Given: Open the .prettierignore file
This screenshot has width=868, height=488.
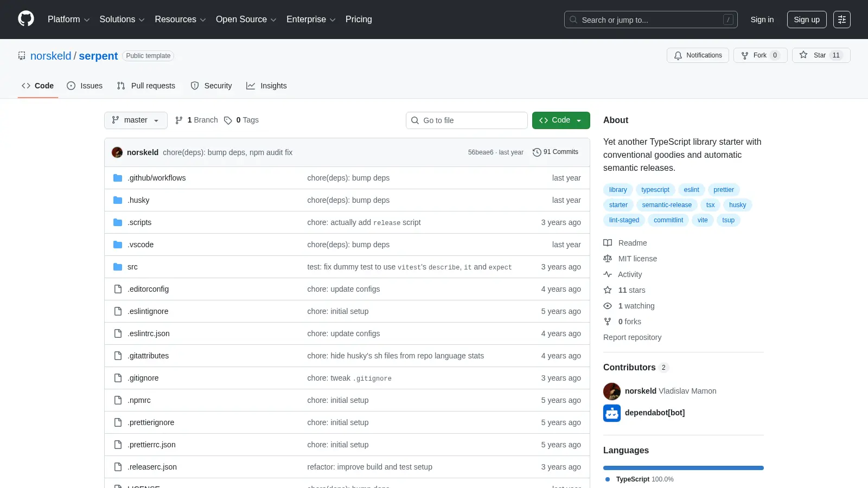Looking at the screenshot, I should pos(151,422).
